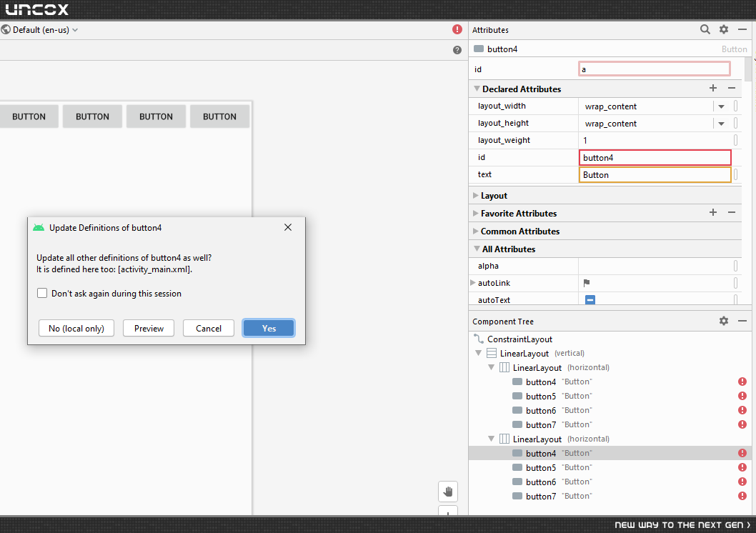Click the highlighted button4 row's button icon
The image size is (756, 533).
pyautogui.click(x=517, y=453)
